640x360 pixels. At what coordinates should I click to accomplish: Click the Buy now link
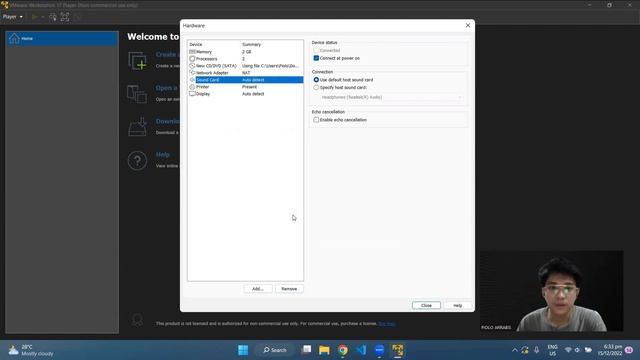pos(387,324)
